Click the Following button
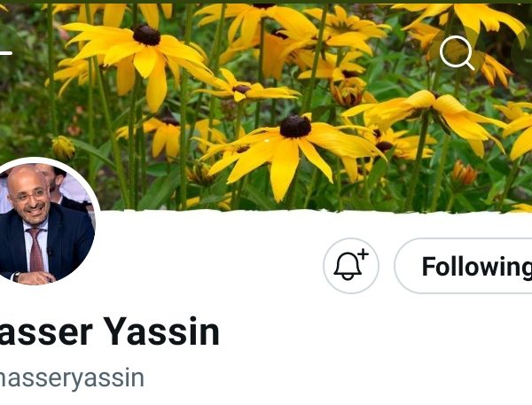Image resolution: width=532 pixels, height=405 pixels. click(464, 266)
